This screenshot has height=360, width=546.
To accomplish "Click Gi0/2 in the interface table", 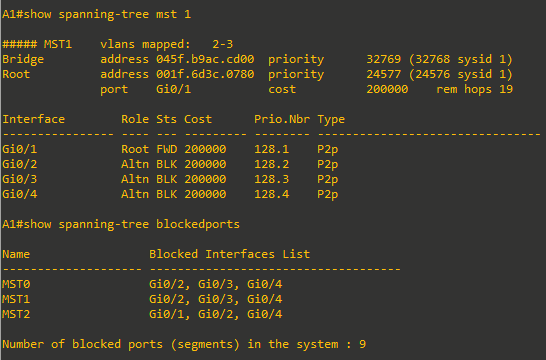I will (20, 164).
